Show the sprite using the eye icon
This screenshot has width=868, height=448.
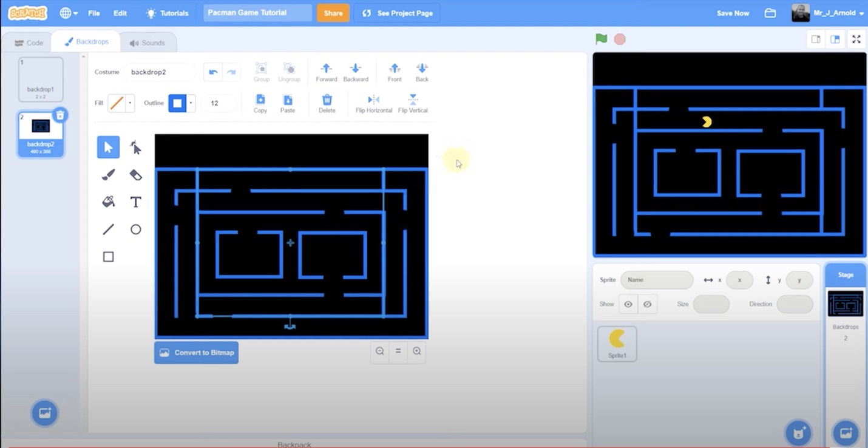coord(628,304)
